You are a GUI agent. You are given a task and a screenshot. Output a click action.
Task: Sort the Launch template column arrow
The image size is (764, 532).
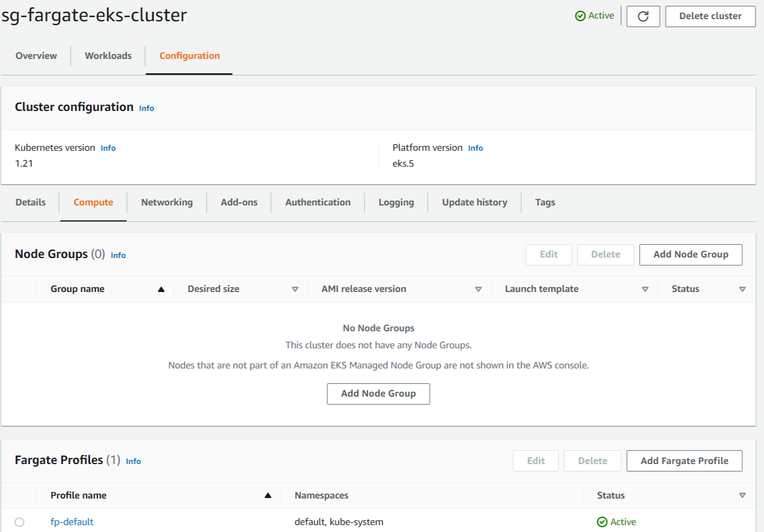[x=645, y=289]
